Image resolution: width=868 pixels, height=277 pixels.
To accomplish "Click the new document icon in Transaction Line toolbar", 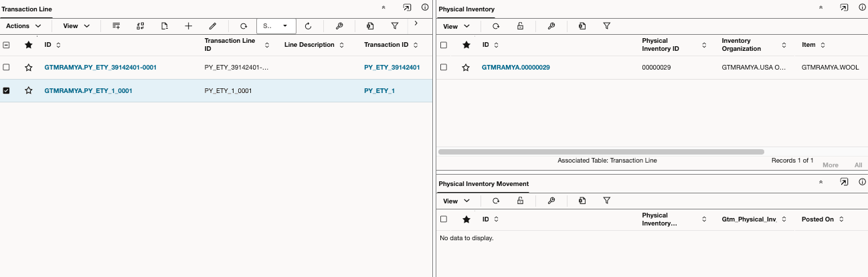I will click(x=165, y=26).
